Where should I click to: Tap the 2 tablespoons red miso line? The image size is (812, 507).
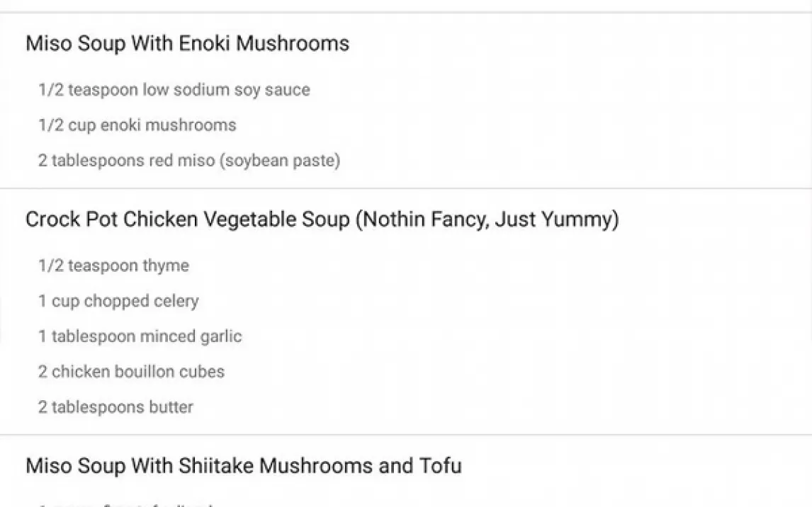[x=188, y=161]
